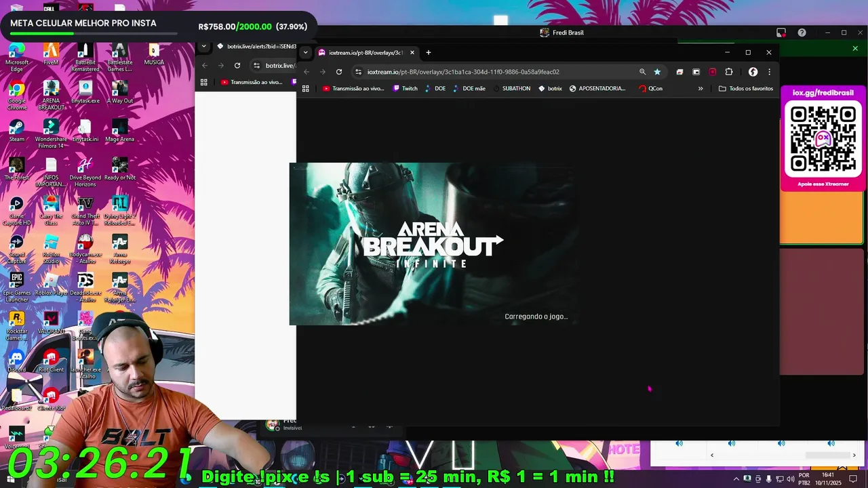Click the horizontal scrollbar in mixer panel
The image size is (868, 488).
pyautogui.click(x=827, y=455)
